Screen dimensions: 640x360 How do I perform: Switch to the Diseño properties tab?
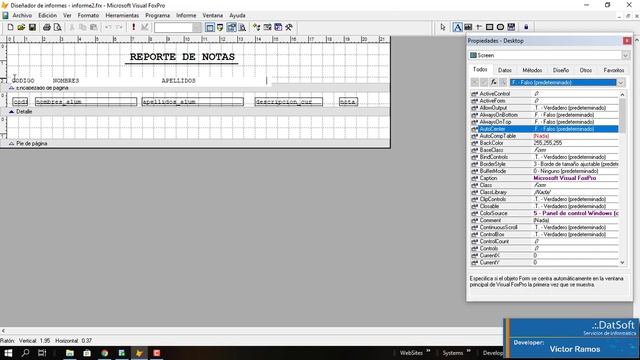(560, 70)
